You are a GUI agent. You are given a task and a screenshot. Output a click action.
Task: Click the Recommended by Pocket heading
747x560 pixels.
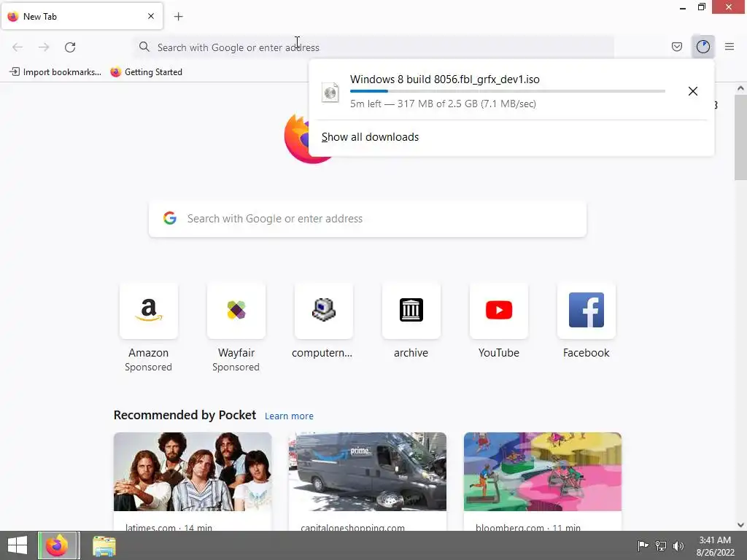pos(185,415)
